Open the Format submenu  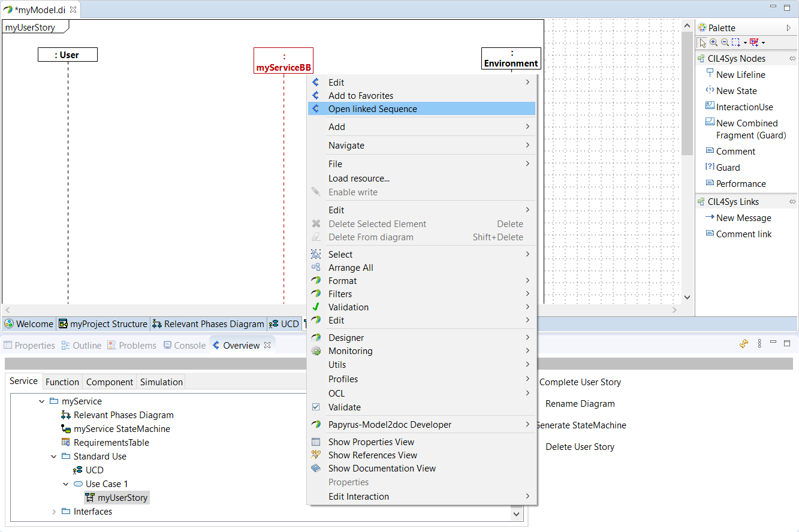(421, 281)
